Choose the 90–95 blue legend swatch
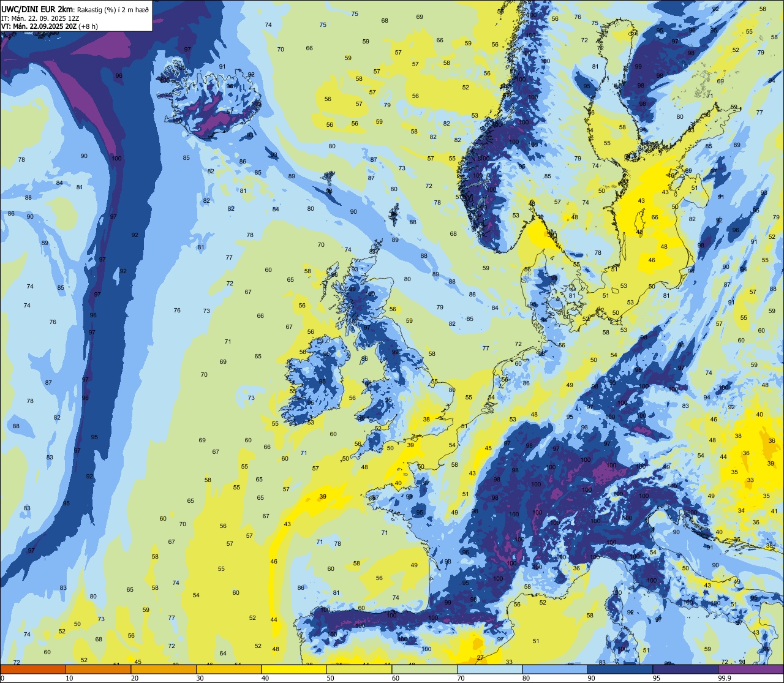 coord(620,669)
